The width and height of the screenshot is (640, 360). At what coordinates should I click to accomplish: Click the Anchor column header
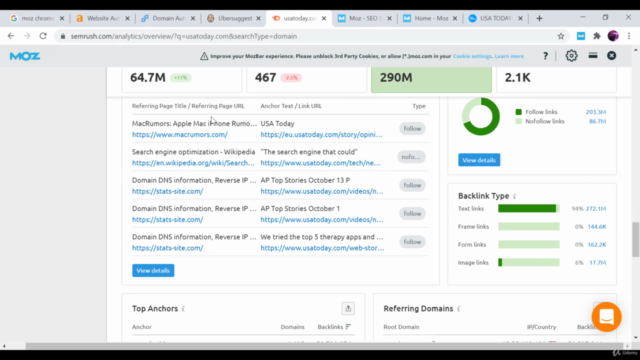coord(142,327)
